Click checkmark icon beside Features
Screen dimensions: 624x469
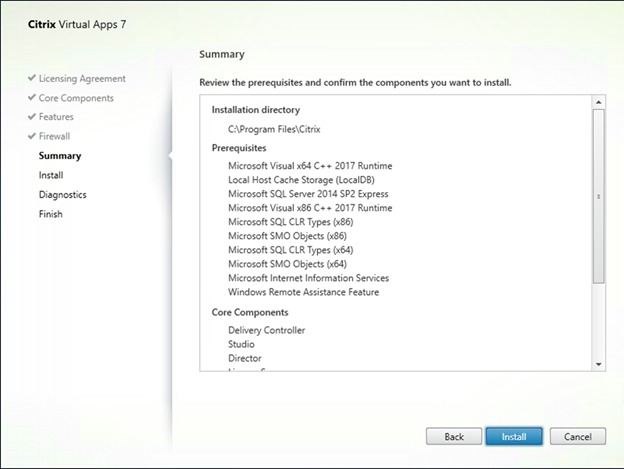32,117
